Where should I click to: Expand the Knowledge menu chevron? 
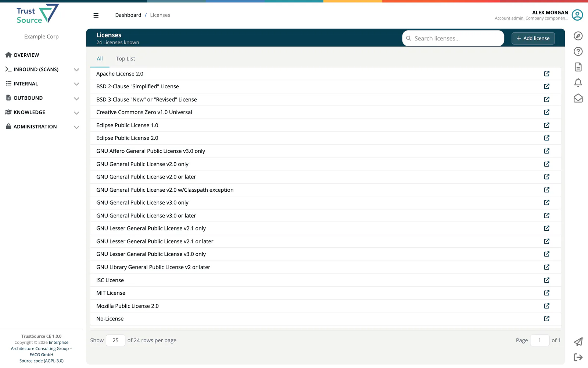[x=76, y=113]
